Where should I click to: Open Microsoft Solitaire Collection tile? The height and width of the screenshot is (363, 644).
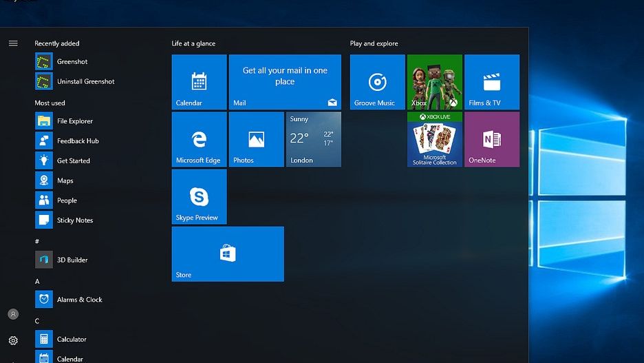[435, 139]
